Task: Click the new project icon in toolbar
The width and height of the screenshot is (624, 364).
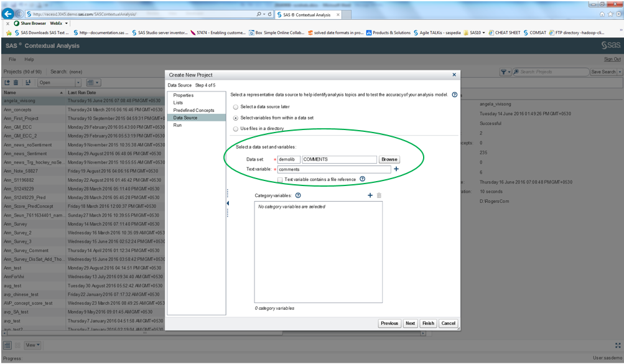Action: (x=7, y=82)
